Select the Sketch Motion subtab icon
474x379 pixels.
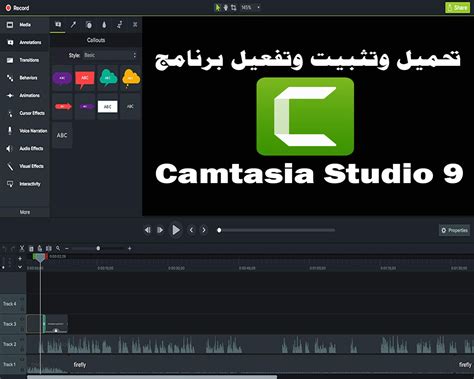click(119, 25)
